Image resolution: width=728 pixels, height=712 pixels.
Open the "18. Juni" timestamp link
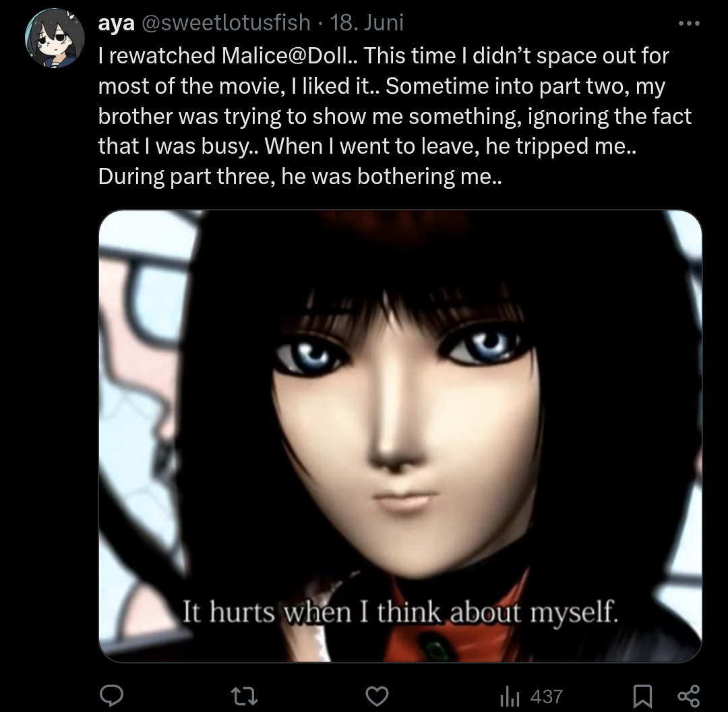click(x=367, y=23)
